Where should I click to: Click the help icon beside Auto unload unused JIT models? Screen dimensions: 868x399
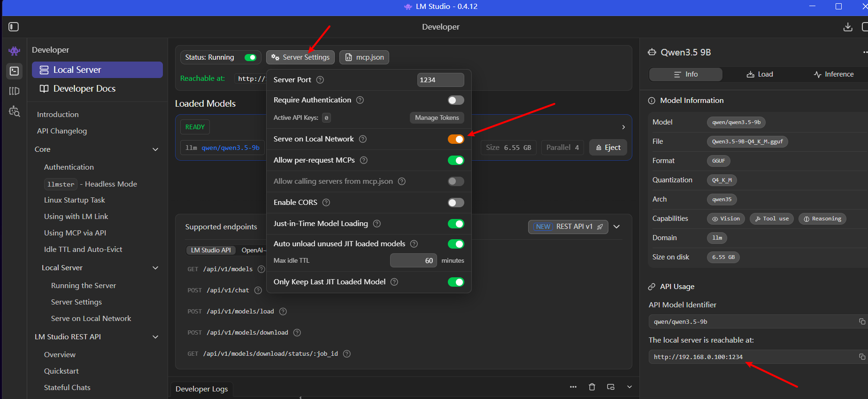click(414, 244)
